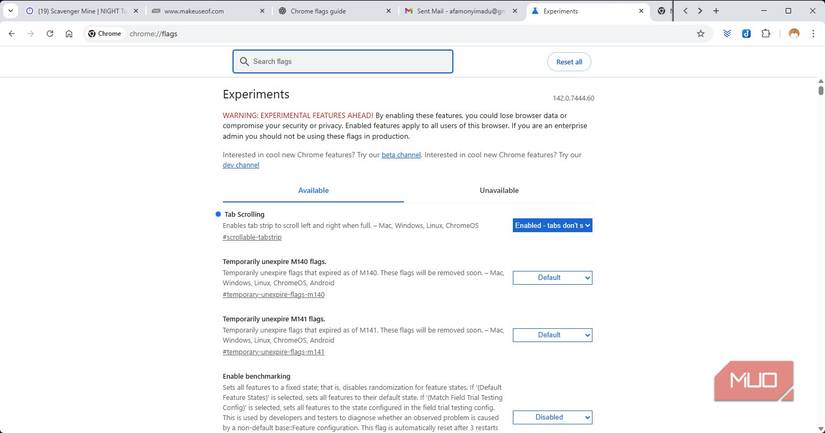825x433 pixels.
Task: Click inside the Search flags field
Action: click(343, 62)
